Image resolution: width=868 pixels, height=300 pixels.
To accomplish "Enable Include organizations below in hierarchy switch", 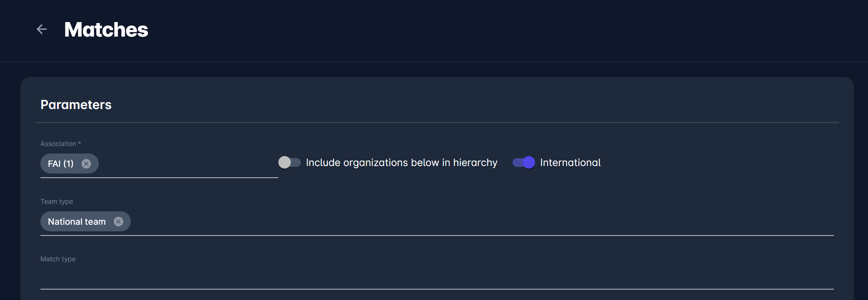I will (x=290, y=162).
